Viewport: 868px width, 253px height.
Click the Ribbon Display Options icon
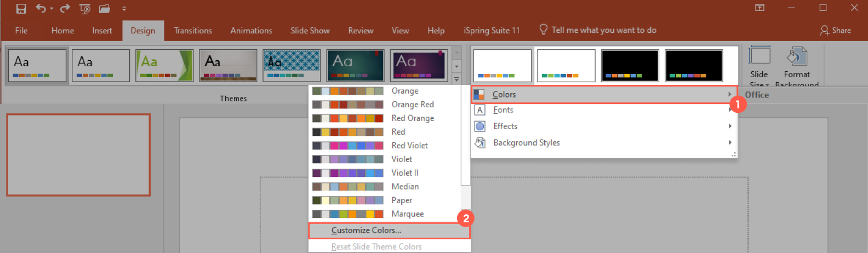759,8
